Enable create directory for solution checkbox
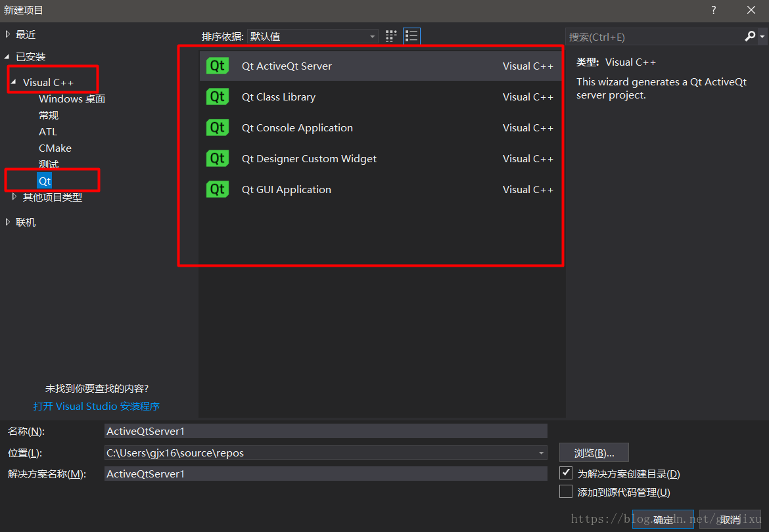This screenshot has height=532, width=769. pyautogui.click(x=566, y=473)
